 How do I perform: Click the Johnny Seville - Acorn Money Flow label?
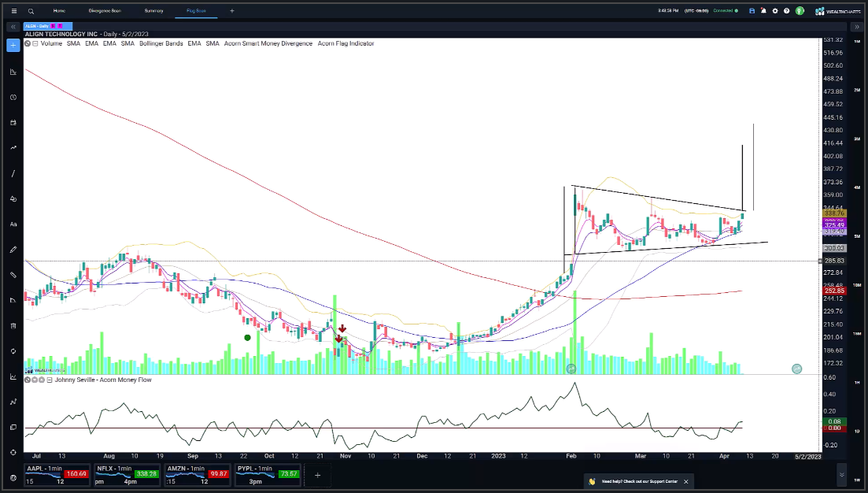point(103,380)
